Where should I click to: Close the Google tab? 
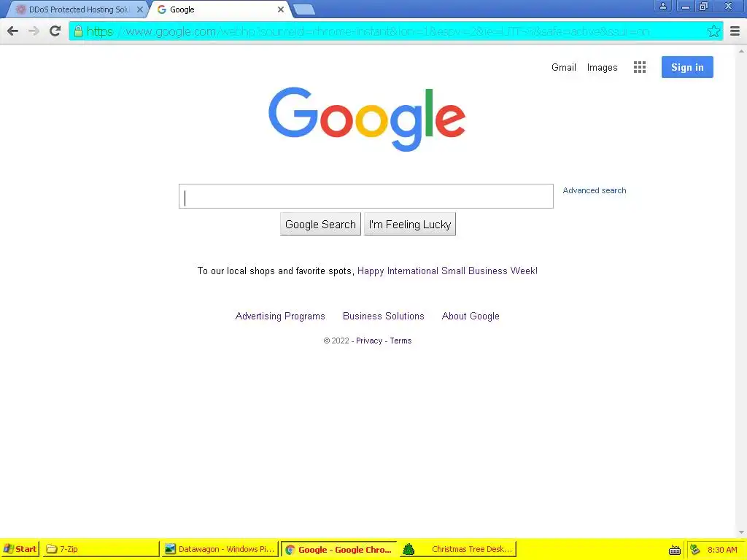point(281,9)
